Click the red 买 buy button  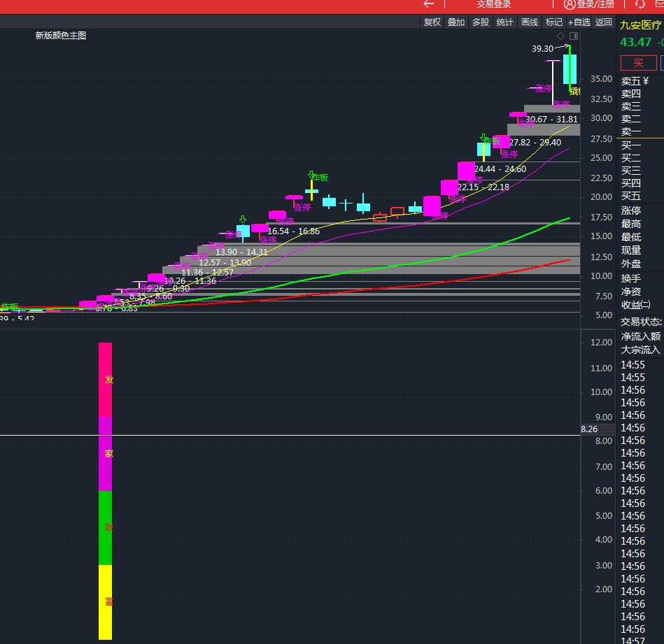click(x=639, y=63)
